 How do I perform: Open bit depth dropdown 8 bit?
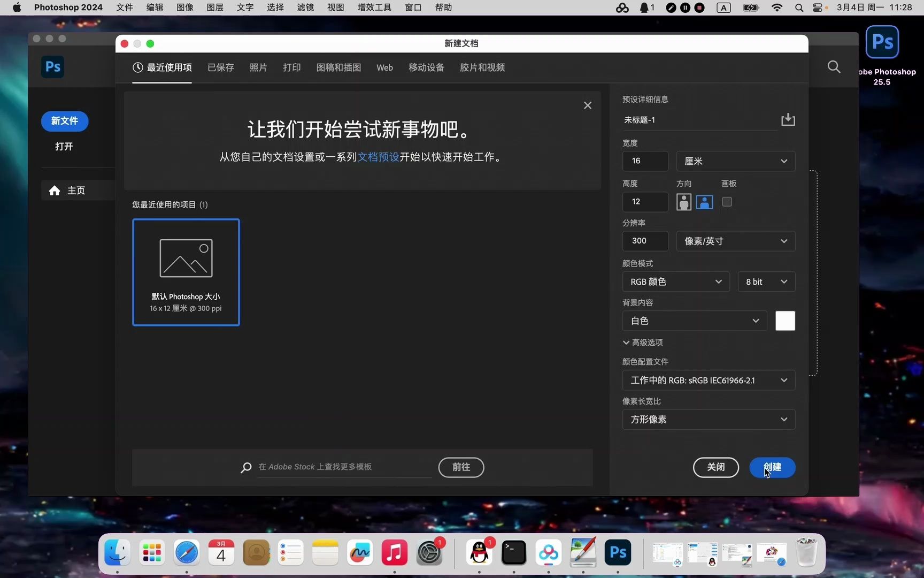(x=766, y=282)
